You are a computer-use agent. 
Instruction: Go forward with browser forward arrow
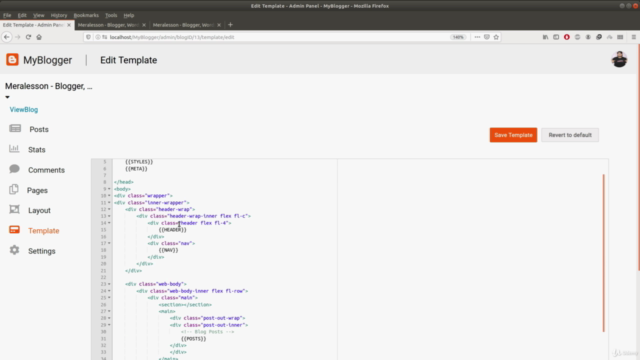point(18,37)
